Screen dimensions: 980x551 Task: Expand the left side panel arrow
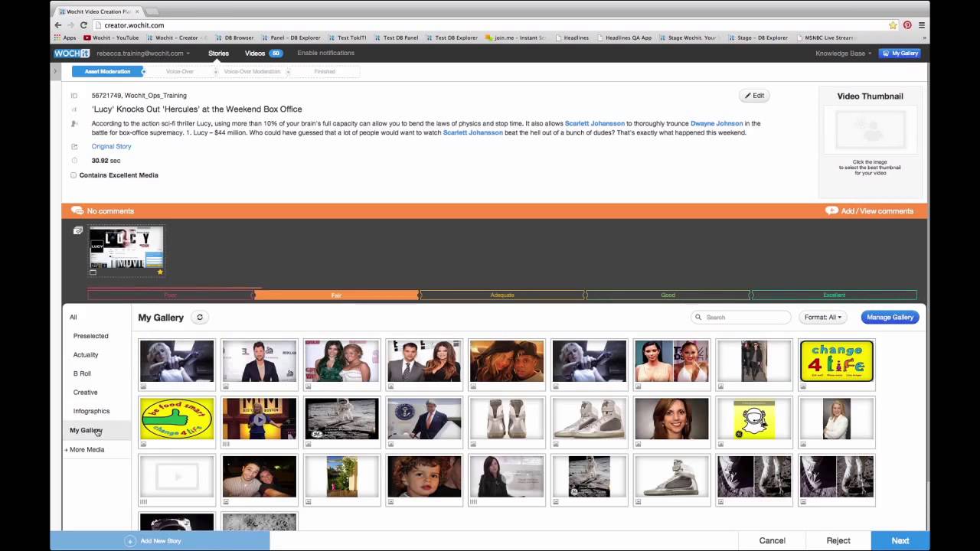click(x=55, y=71)
